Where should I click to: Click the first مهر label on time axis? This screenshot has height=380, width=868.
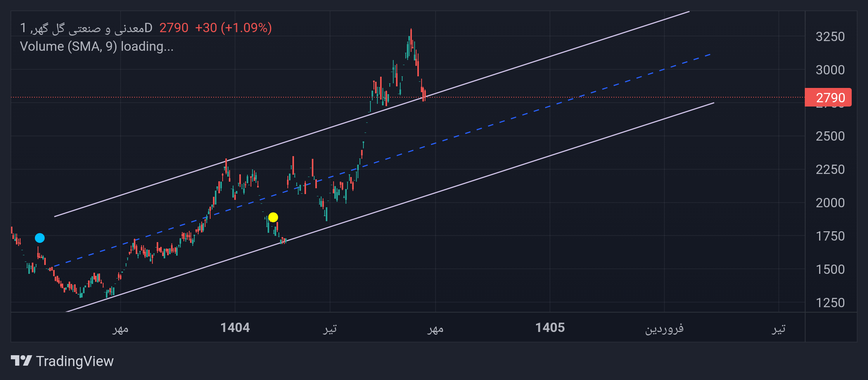click(x=120, y=329)
